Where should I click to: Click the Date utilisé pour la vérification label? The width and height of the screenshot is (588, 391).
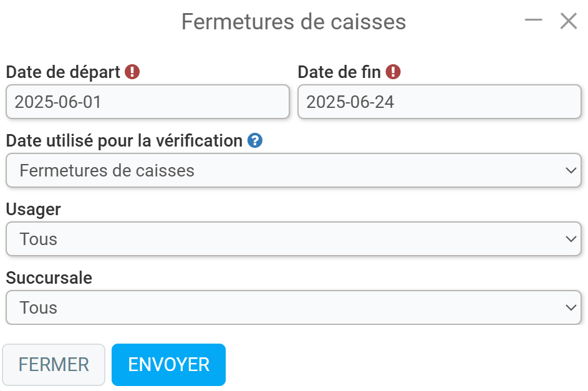coord(124,141)
